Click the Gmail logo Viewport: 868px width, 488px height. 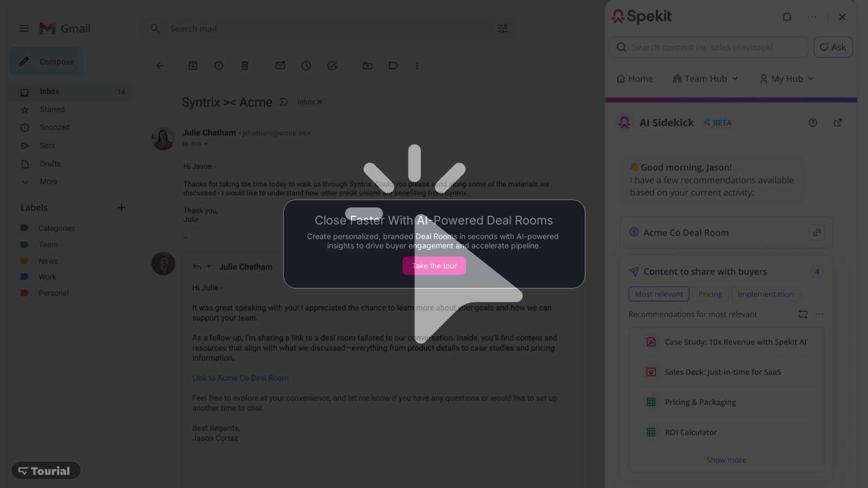pyautogui.click(x=65, y=29)
